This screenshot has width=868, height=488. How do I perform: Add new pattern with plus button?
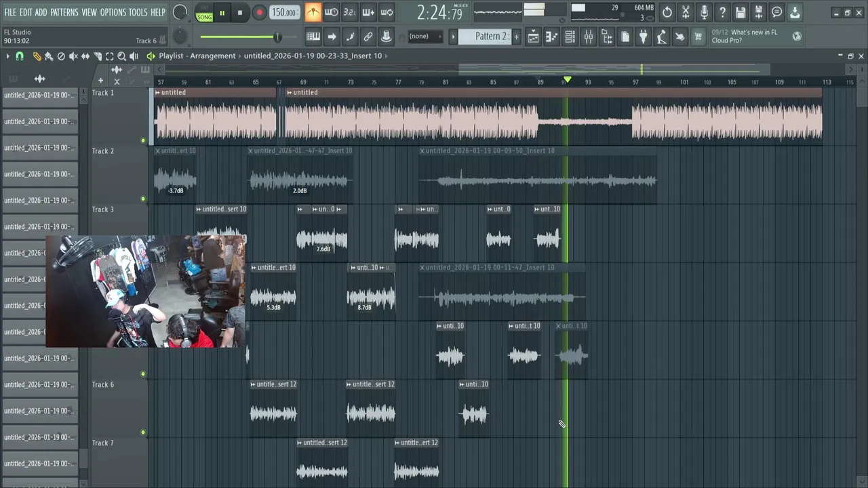(x=516, y=37)
